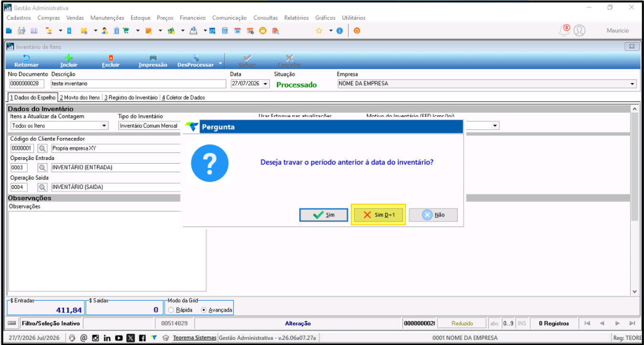This screenshot has height=345, width=644.
Task: Click the '0 Registros' status text
Action: pos(554,323)
